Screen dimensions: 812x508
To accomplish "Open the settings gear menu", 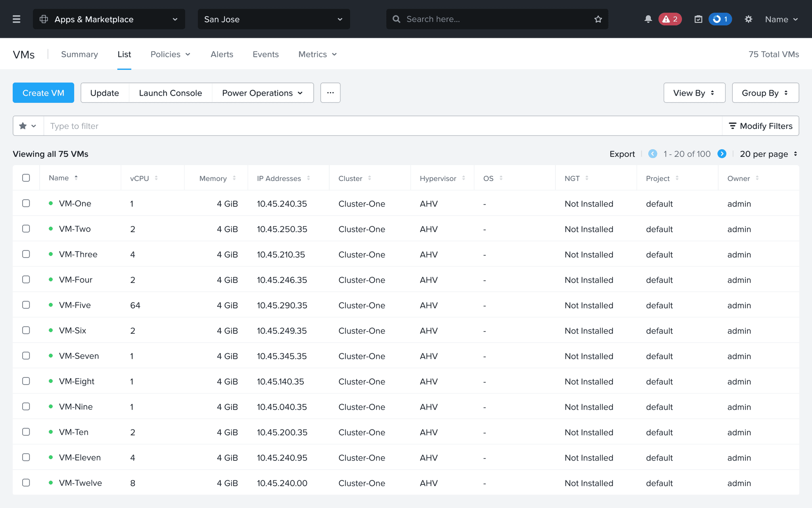I will [x=748, y=19].
